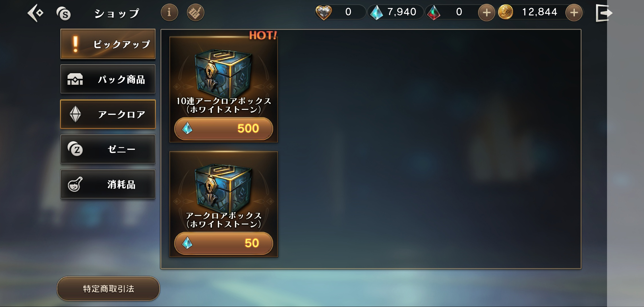The height and width of the screenshot is (307, 644).
Task: Switch to the ゼニー tab
Action: [108, 149]
